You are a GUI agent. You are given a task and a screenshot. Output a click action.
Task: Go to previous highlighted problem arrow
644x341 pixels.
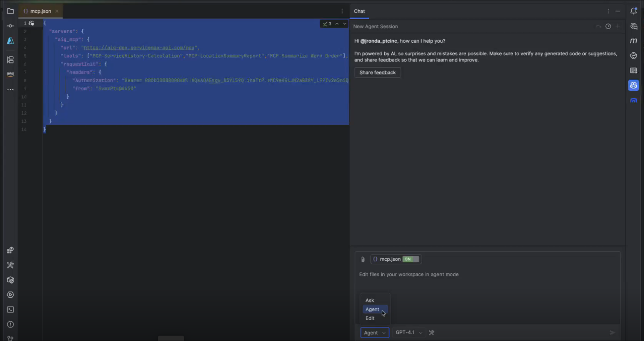pyautogui.click(x=337, y=24)
